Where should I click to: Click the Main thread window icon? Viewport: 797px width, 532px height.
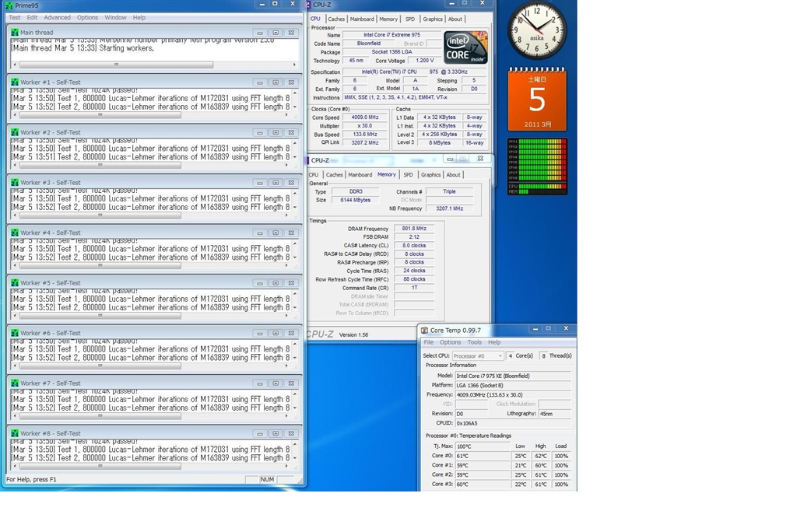15,33
